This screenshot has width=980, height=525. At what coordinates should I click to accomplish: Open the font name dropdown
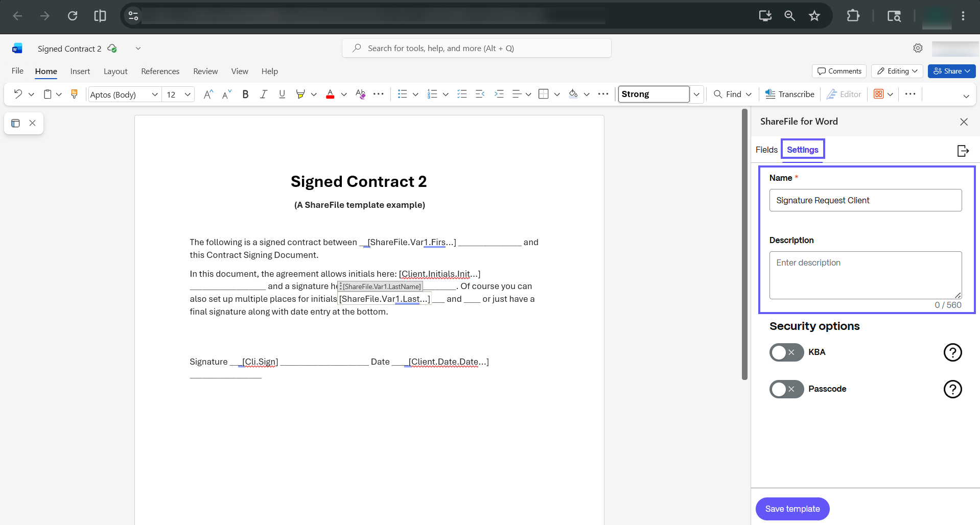pyautogui.click(x=155, y=94)
